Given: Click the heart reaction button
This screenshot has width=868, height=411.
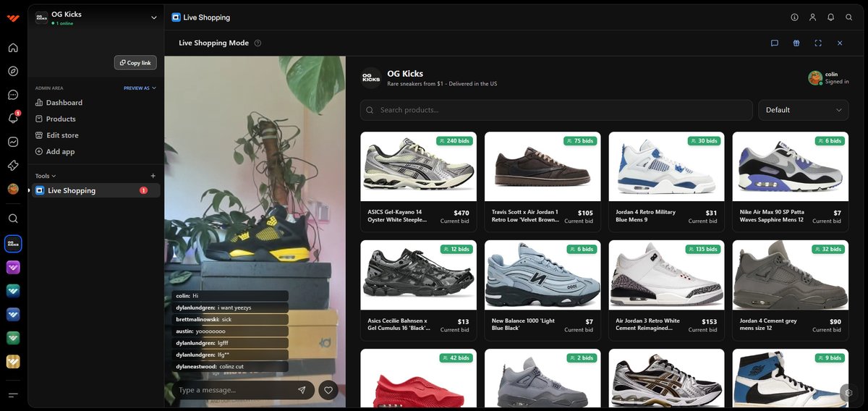Looking at the screenshot, I should (328, 390).
